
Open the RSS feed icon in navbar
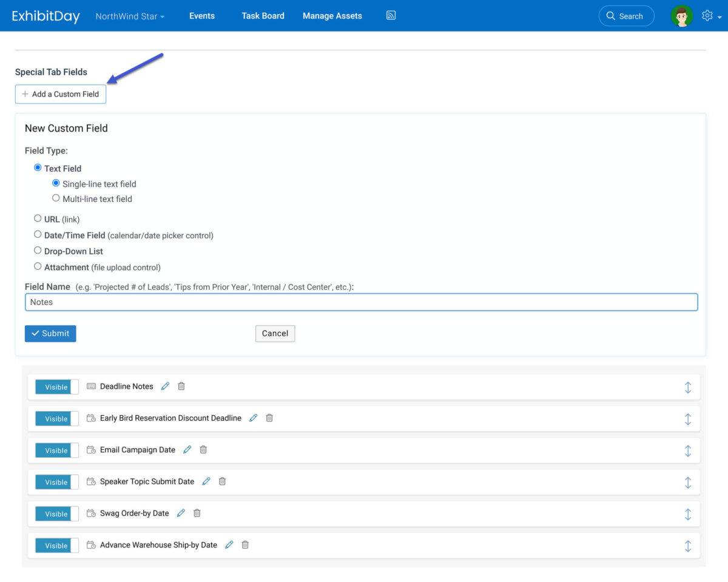tap(391, 16)
